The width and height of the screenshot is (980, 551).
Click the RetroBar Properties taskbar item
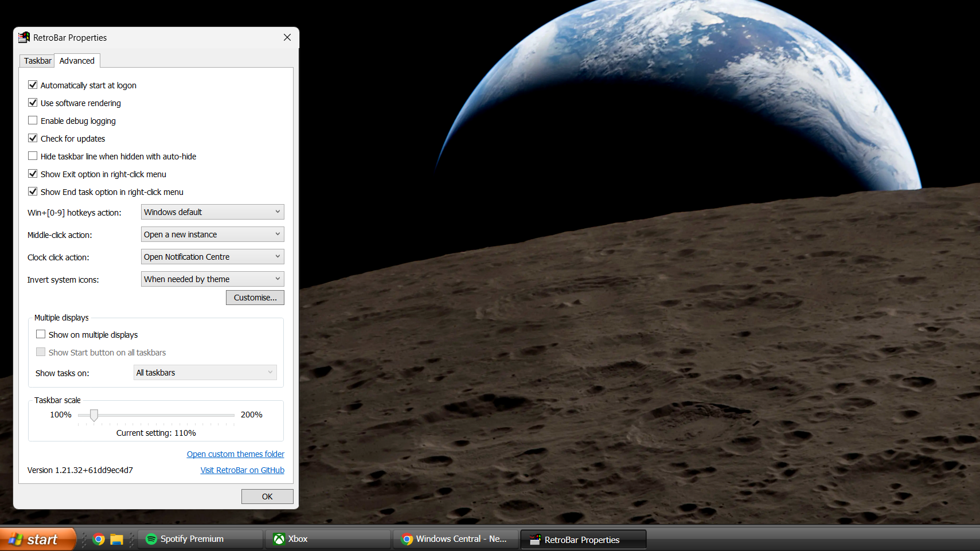[583, 540]
